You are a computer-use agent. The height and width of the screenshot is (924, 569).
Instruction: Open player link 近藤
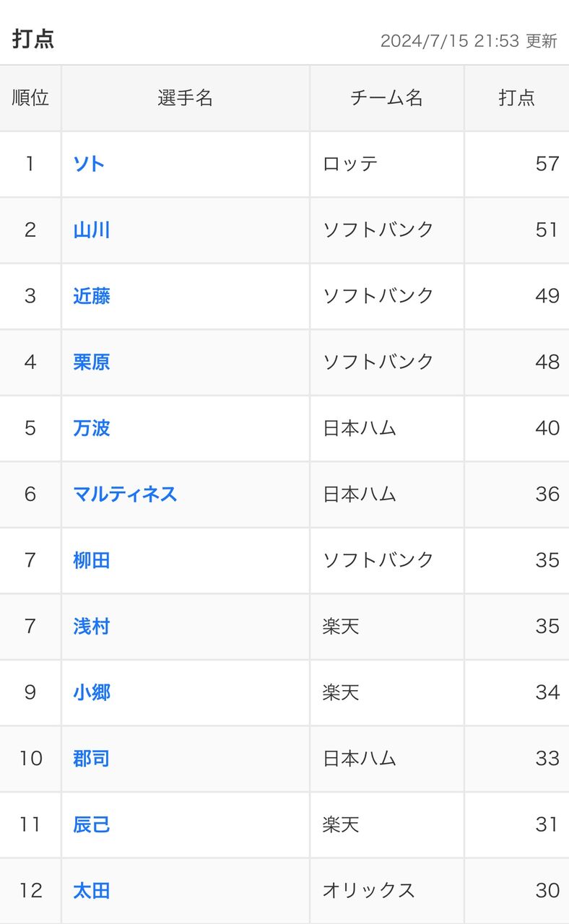(x=92, y=296)
